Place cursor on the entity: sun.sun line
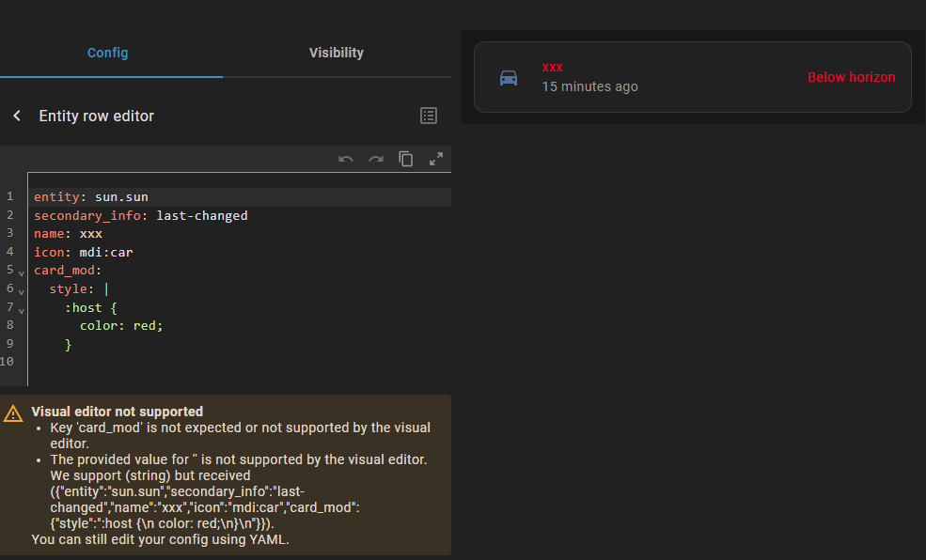Screen dimensions: 926x560 click(x=91, y=197)
